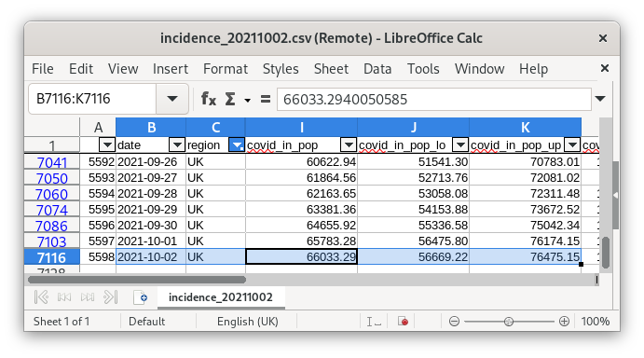
Task: Select column I header
Action: pyautogui.click(x=301, y=127)
